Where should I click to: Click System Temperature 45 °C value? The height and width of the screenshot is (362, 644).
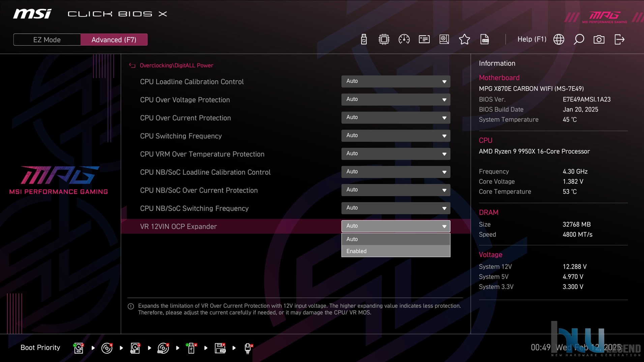click(569, 120)
